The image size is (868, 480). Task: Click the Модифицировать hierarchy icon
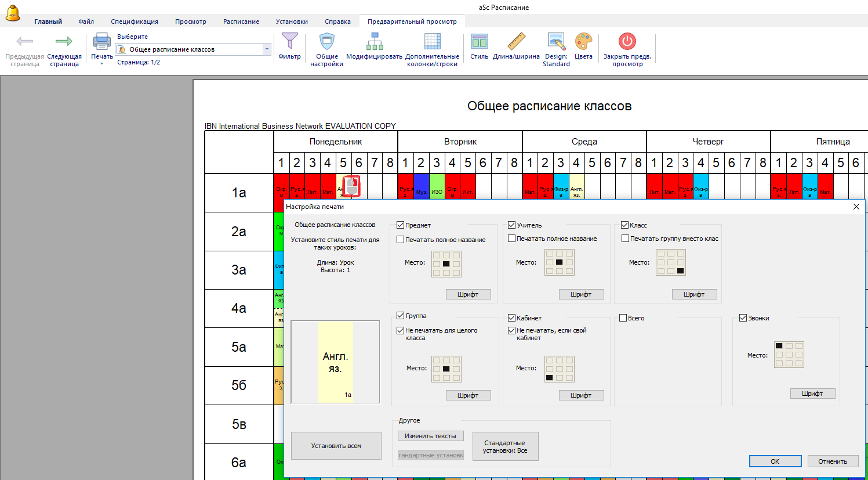click(x=374, y=42)
